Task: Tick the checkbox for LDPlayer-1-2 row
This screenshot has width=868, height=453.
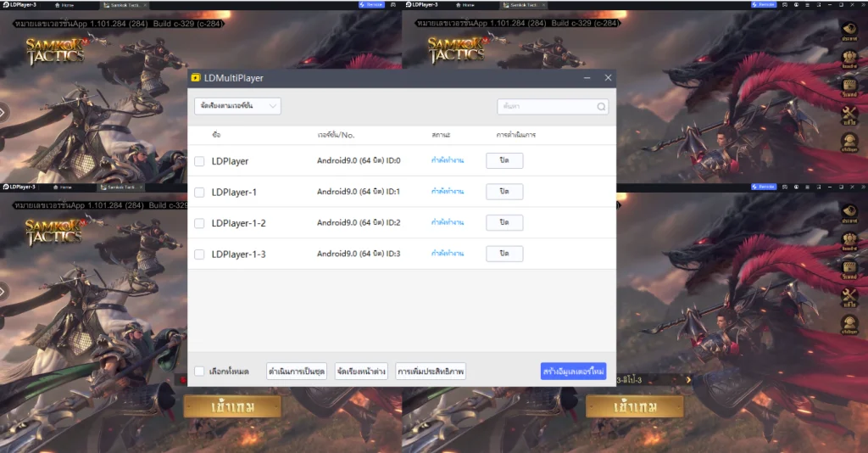Action: click(199, 223)
